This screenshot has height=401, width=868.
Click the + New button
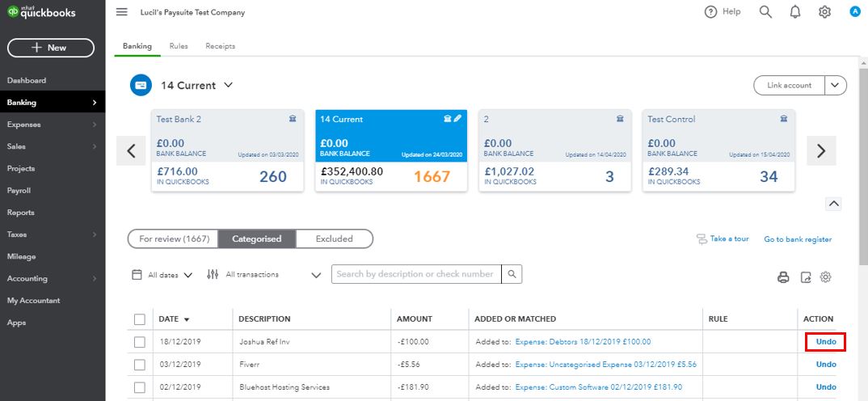point(51,48)
